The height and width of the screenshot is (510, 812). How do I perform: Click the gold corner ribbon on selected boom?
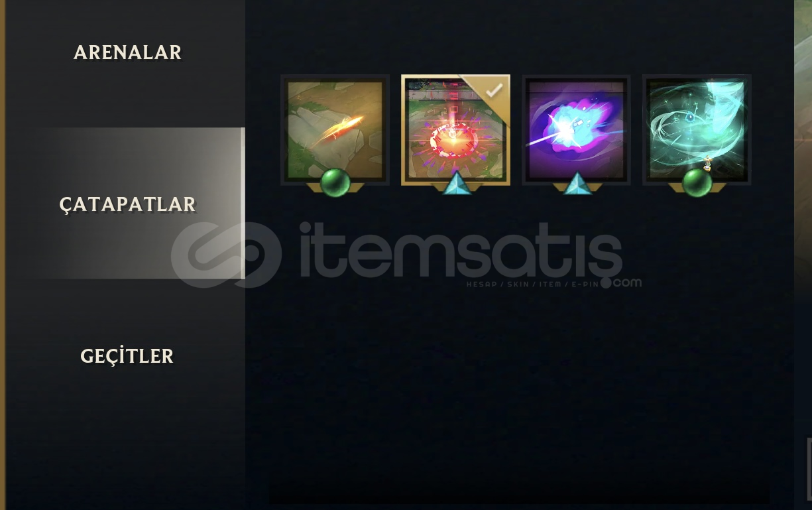(x=491, y=91)
